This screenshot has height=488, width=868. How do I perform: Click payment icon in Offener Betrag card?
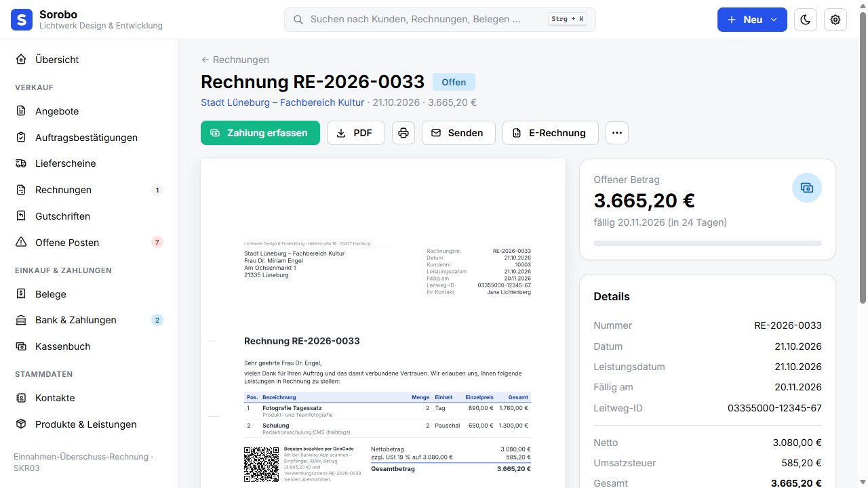click(x=807, y=188)
